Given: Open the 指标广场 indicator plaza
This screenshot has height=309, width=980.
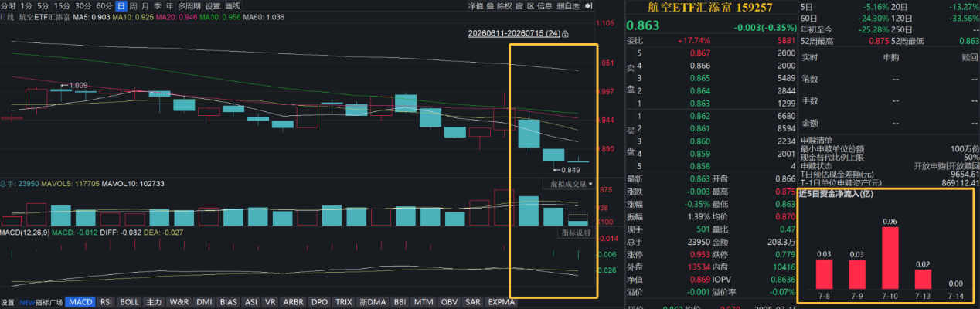Looking at the screenshot, I should [40, 302].
